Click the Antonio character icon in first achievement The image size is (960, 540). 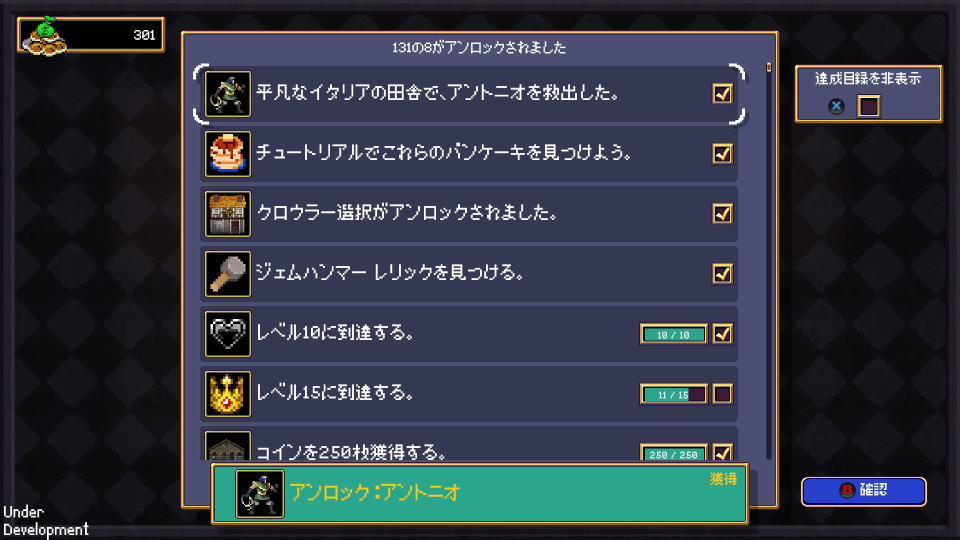coord(228,94)
